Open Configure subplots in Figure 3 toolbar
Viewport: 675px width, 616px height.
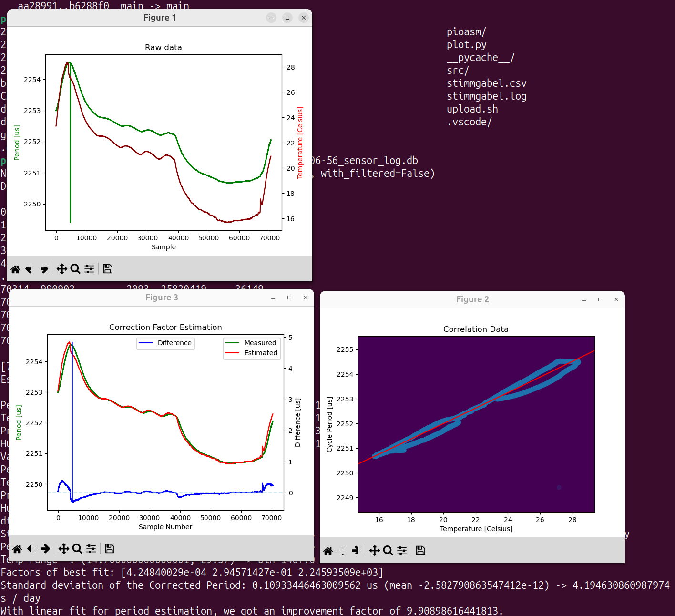(91, 549)
